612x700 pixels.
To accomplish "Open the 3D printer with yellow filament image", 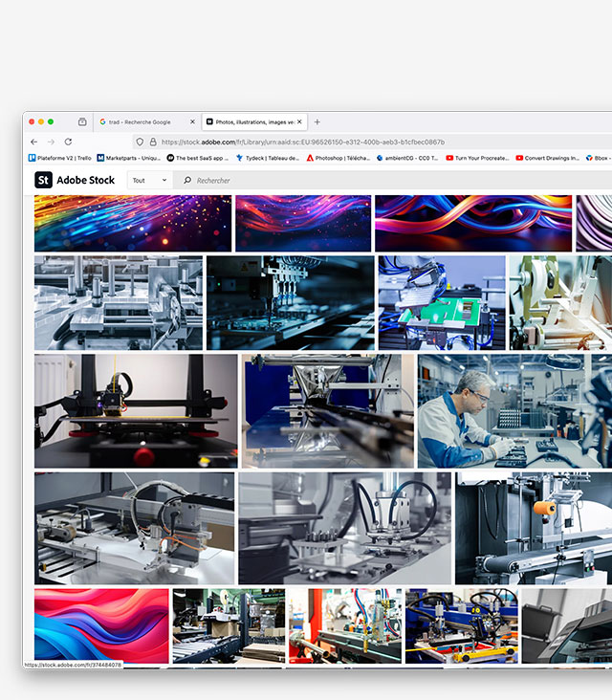I will (136, 411).
